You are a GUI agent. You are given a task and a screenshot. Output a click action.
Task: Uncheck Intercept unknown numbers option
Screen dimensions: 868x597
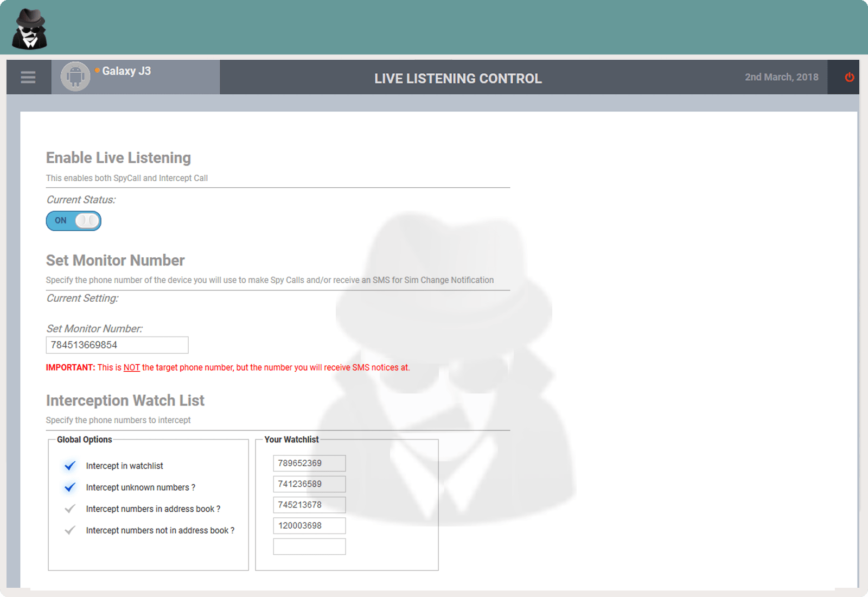pyautogui.click(x=70, y=487)
